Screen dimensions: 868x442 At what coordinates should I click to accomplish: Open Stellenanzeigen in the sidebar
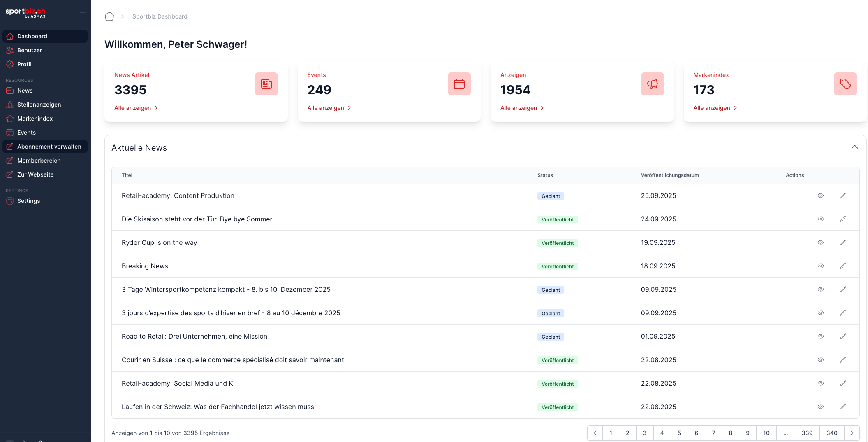(x=39, y=105)
